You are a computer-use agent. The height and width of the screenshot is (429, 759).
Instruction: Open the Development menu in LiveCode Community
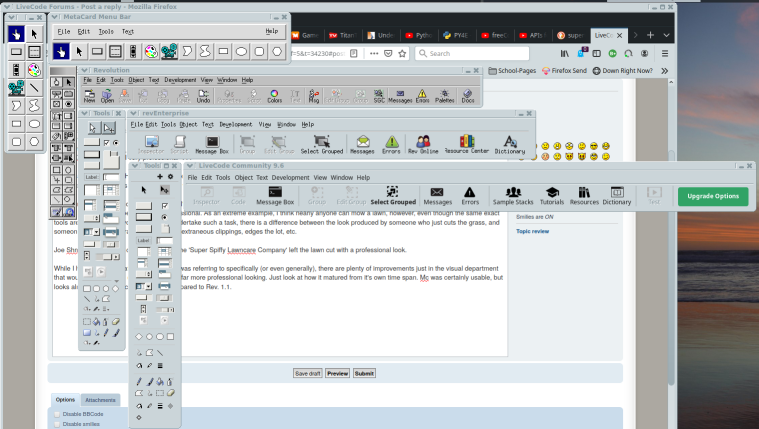pyautogui.click(x=290, y=177)
